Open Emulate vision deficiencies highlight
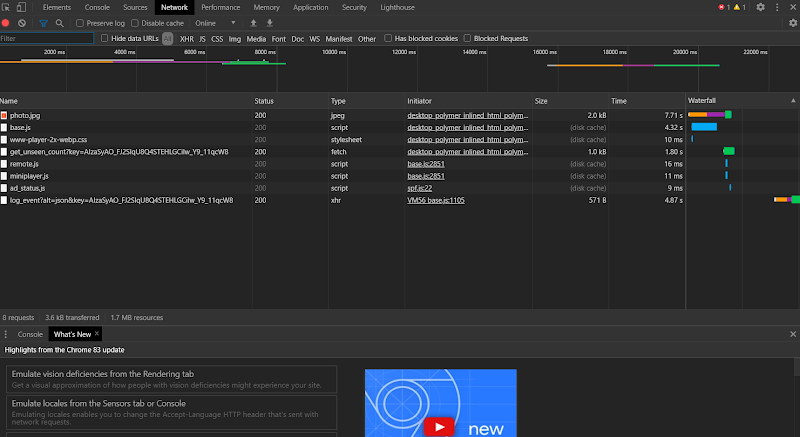Viewport: 800px width, 437px height. pyautogui.click(x=171, y=379)
